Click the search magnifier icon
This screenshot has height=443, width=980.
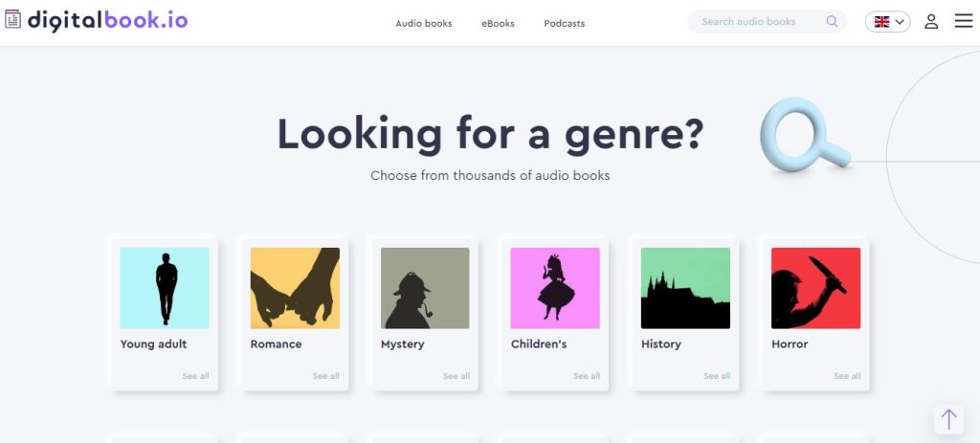(832, 21)
